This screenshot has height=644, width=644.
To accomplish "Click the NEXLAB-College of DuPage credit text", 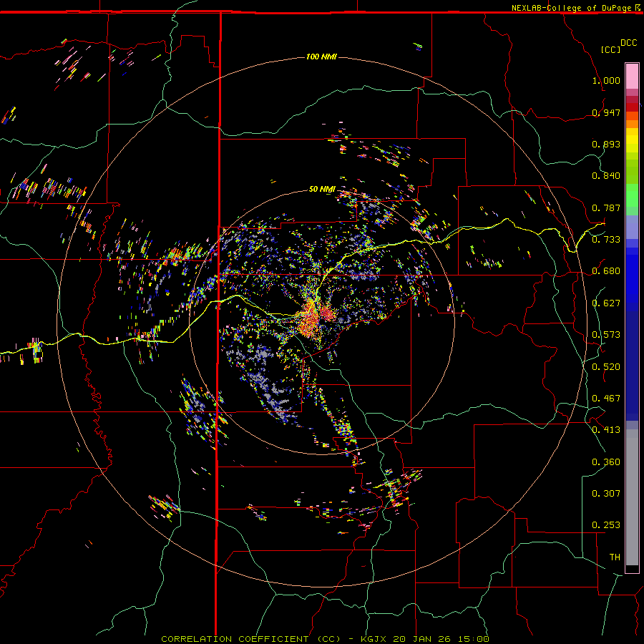I will 571,8.
